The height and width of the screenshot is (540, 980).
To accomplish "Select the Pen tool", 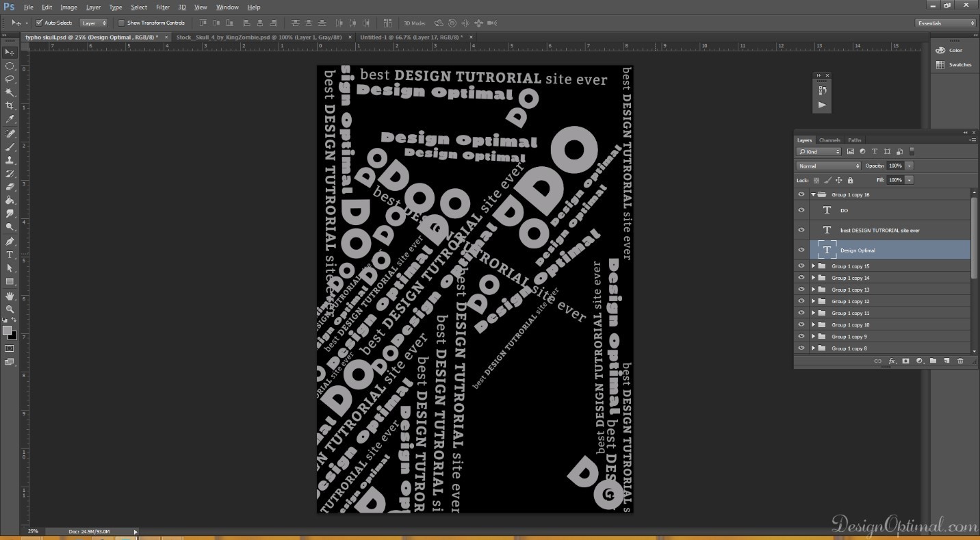I will coord(10,242).
